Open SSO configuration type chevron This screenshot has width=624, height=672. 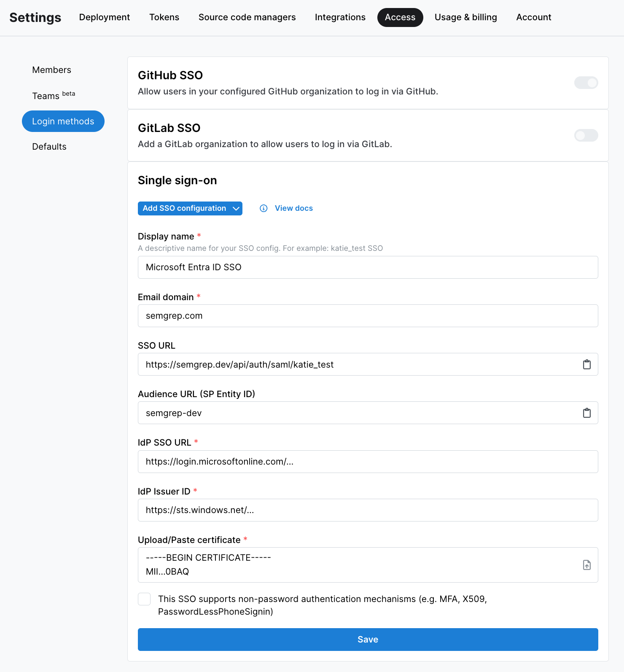click(236, 208)
